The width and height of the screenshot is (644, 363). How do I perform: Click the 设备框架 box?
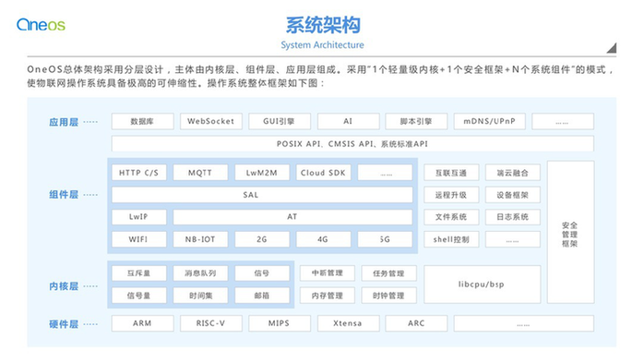[513, 195]
